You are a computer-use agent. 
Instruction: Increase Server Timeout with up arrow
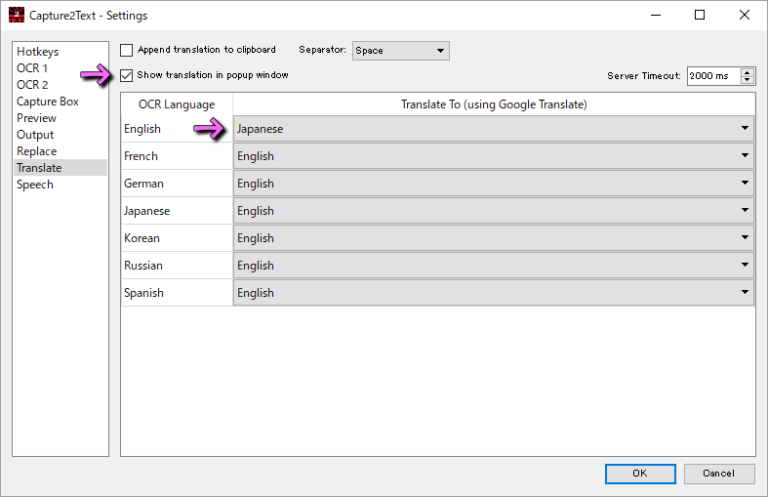(749, 72)
